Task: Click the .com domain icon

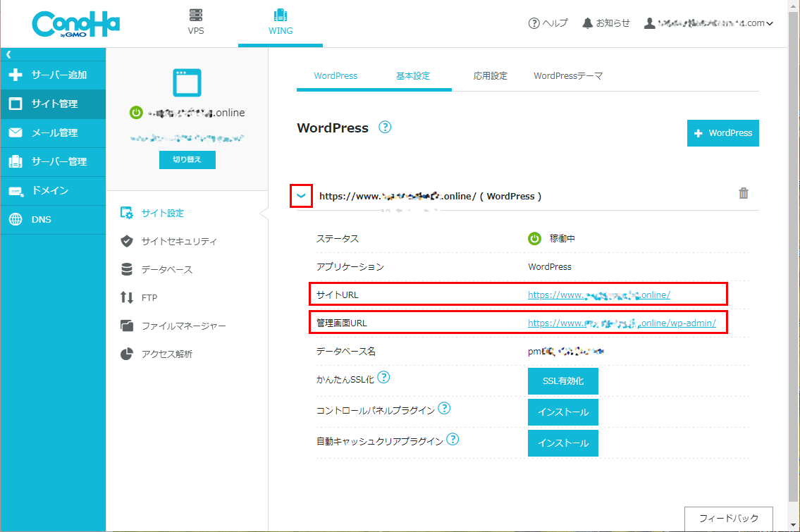Action: click(16, 192)
